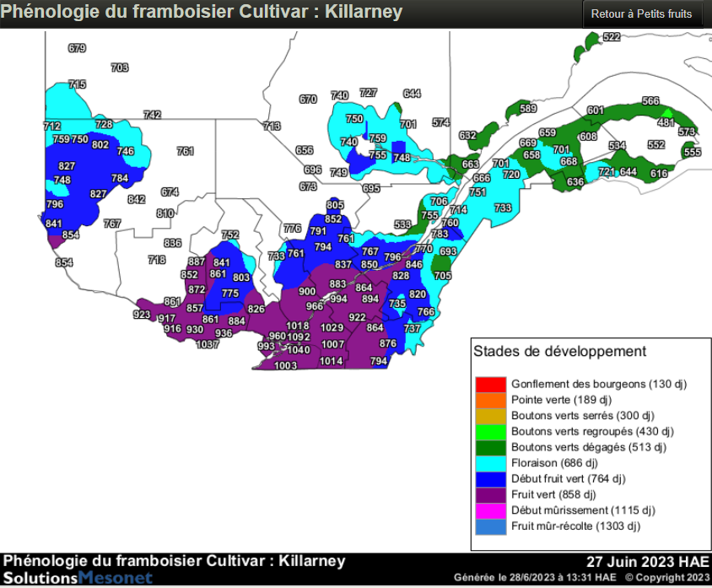Pick the Boutons verts regroupés color swatch
This screenshot has width=712, height=588.
pos(490,431)
